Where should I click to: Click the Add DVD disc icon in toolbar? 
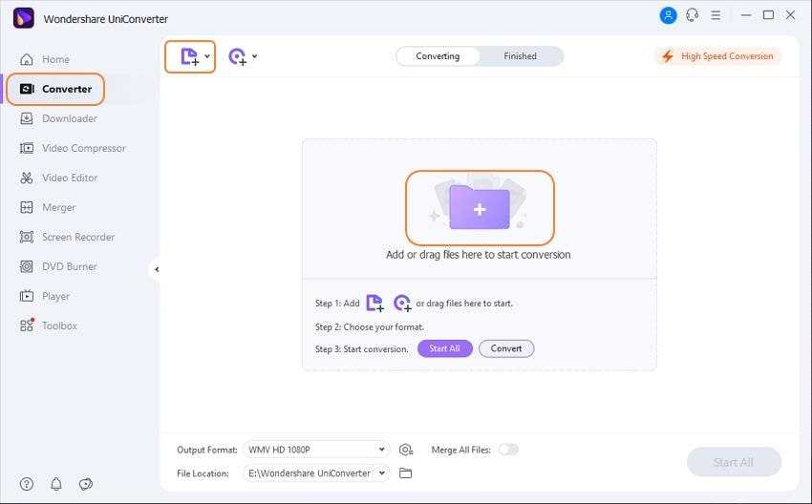tap(237, 56)
